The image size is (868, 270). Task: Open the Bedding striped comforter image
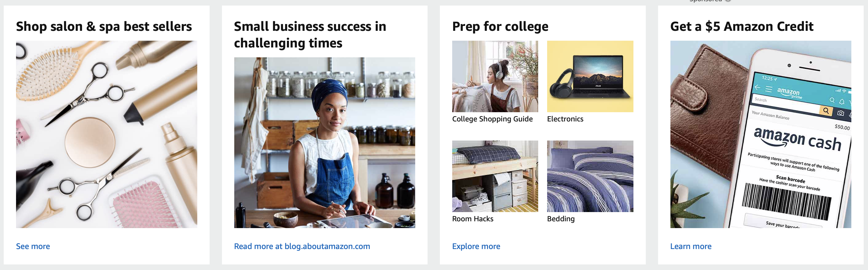[590, 176]
